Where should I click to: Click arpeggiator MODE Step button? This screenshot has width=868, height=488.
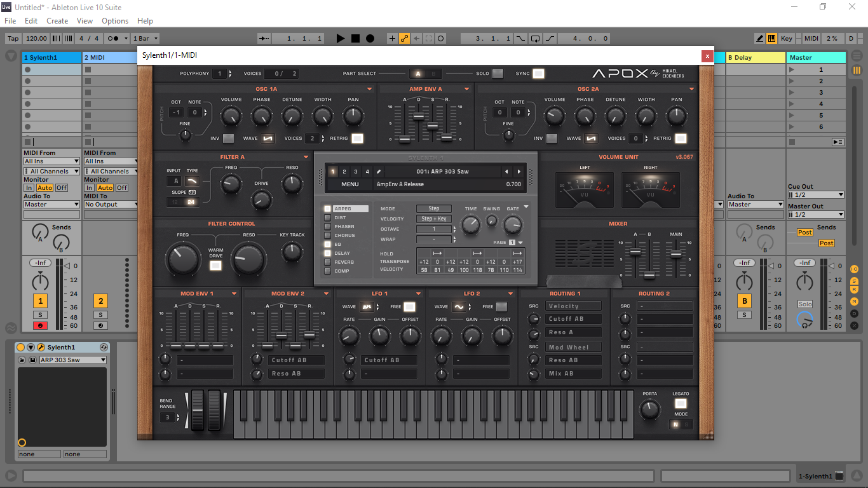point(434,208)
